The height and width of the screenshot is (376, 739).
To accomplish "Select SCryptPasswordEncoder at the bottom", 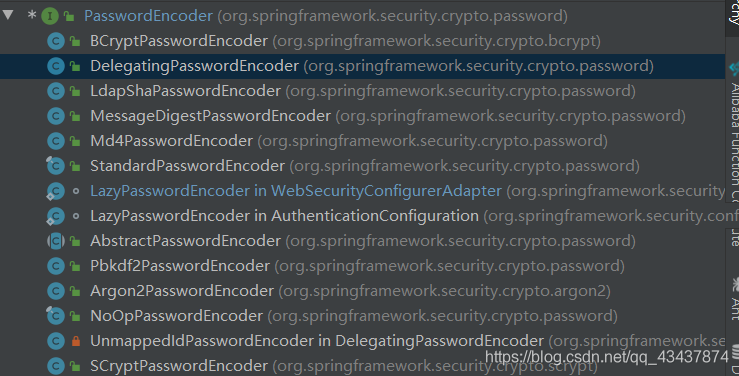I will tap(179, 366).
